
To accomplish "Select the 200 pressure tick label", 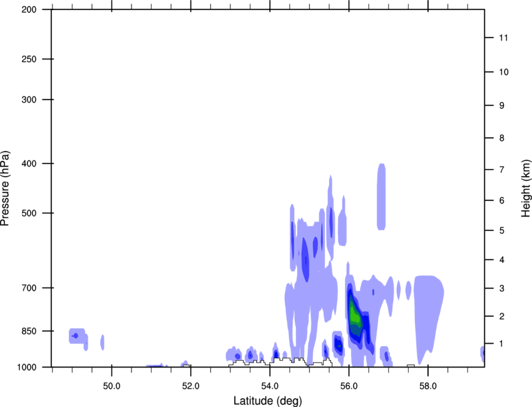I will tap(29, 10).
